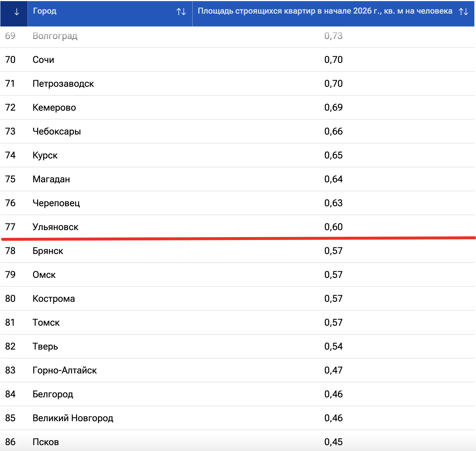Click Омск in the city column
The width and height of the screenshot is (476, 451).
pos(44,275)
